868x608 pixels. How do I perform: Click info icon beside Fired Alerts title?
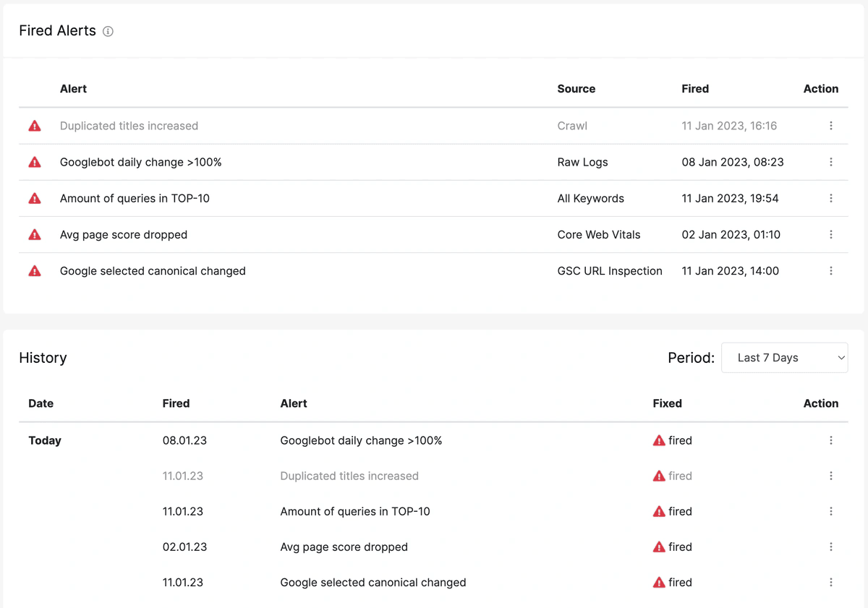coord(108,31)
